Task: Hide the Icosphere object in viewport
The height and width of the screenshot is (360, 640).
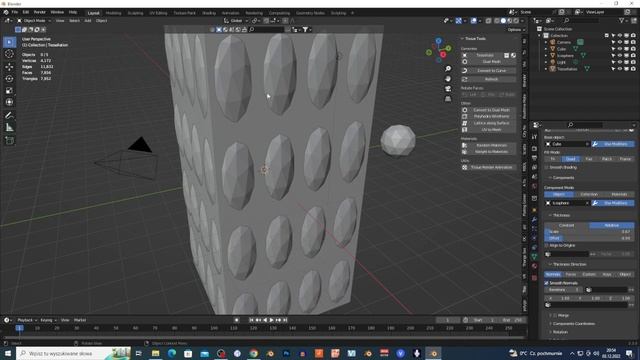Action: (x=620, y=56)
